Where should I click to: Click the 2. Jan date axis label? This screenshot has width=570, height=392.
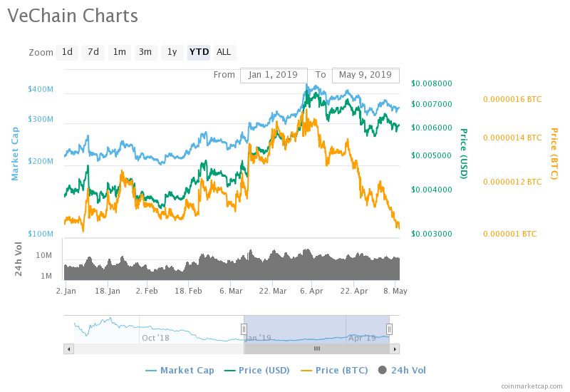point(66,291)
